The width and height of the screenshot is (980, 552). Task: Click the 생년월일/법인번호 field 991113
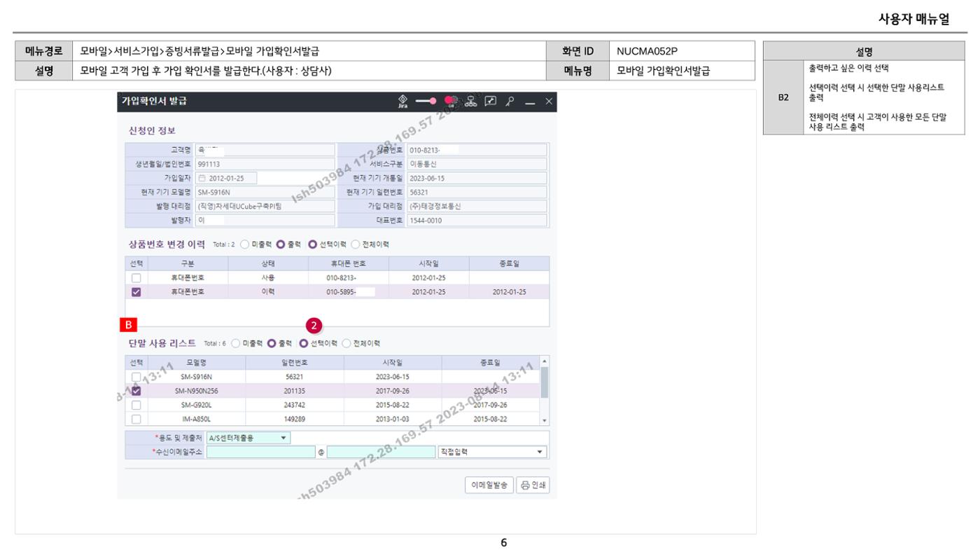265,164
